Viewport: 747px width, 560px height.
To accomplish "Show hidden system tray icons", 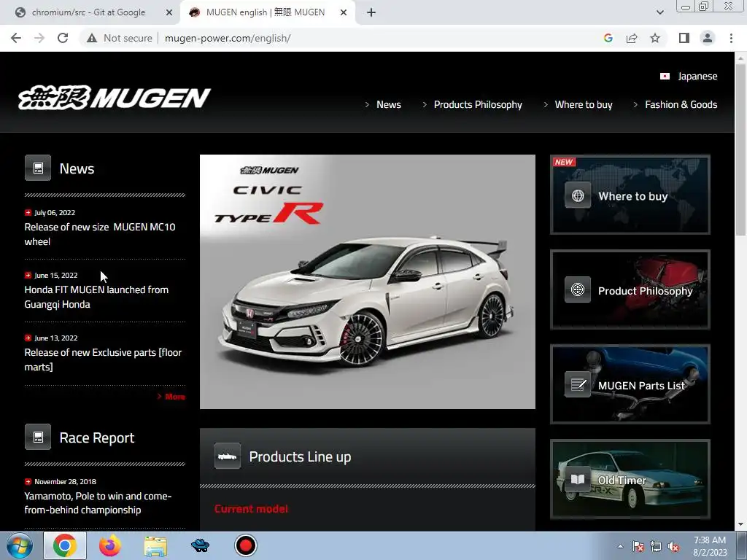I will 620,546.
